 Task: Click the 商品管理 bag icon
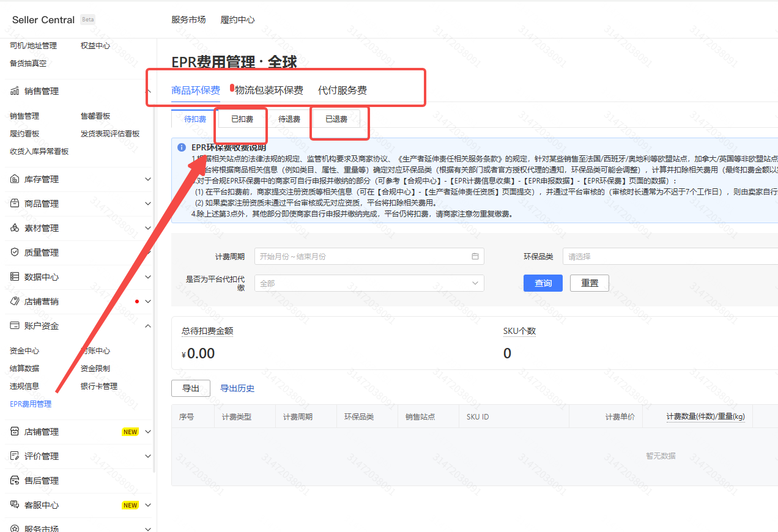coord(15,204)
